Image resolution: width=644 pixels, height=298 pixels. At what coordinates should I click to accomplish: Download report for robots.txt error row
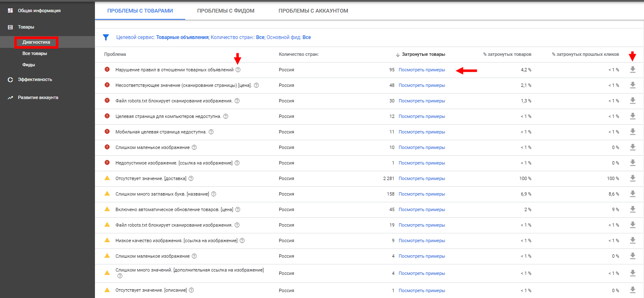pyautogui.click(x=633, y=101)
